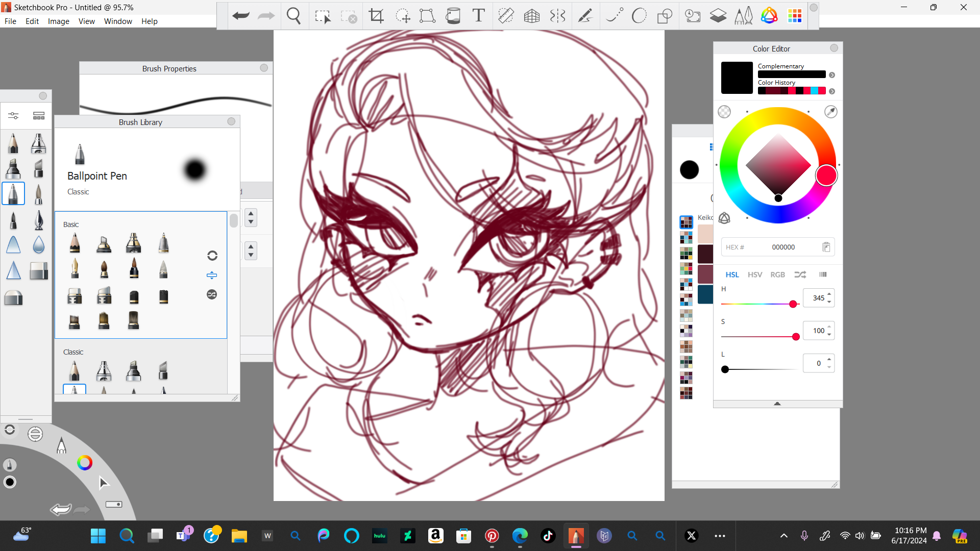The height and width of the screenshot is (551, 980).
Task: Activate the color picker eyedropper
Action: point(831,112)
